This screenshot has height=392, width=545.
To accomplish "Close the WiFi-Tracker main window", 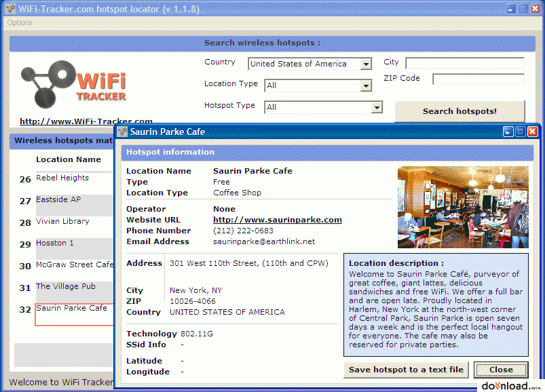I will 535,9.
